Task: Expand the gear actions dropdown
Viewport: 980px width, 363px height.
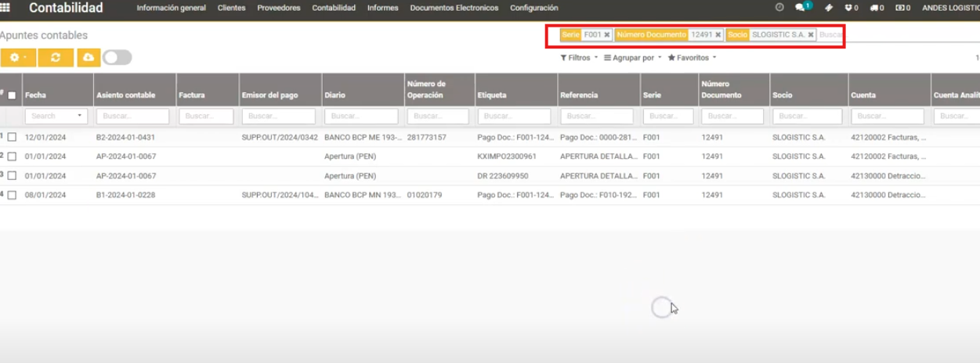Action: (19, 58)
